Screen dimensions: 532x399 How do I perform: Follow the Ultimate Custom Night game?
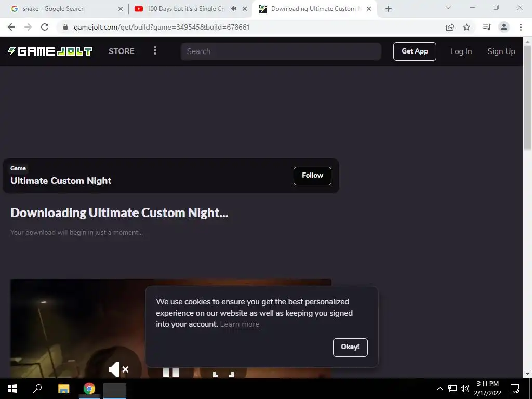click(x=312, y=176)
